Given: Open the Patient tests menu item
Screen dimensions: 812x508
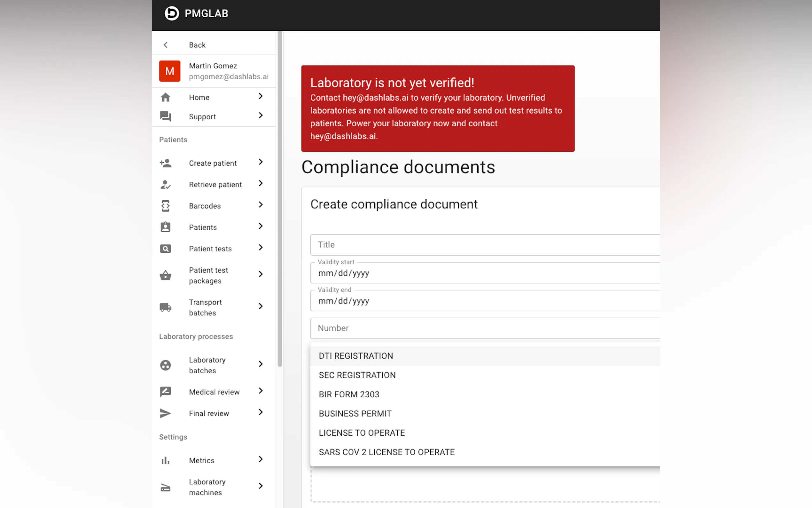Looking at the screenshot, I should coord(210,249).
